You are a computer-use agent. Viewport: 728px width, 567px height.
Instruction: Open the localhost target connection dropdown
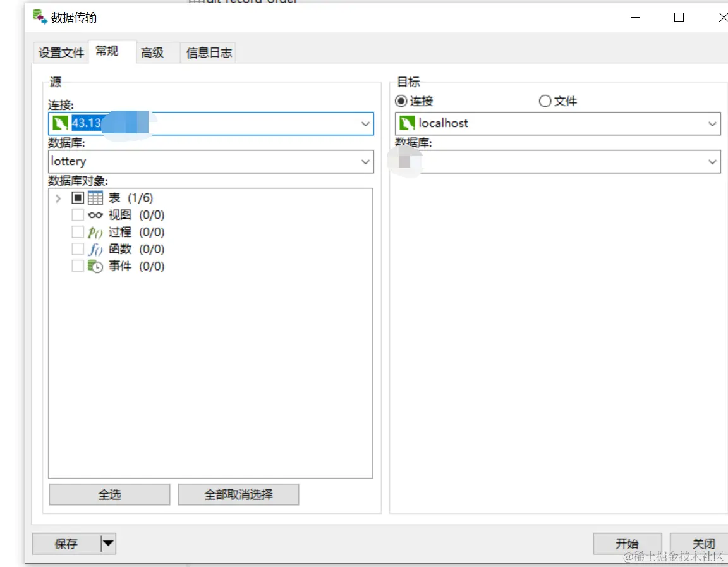click(x=712, y=124)
